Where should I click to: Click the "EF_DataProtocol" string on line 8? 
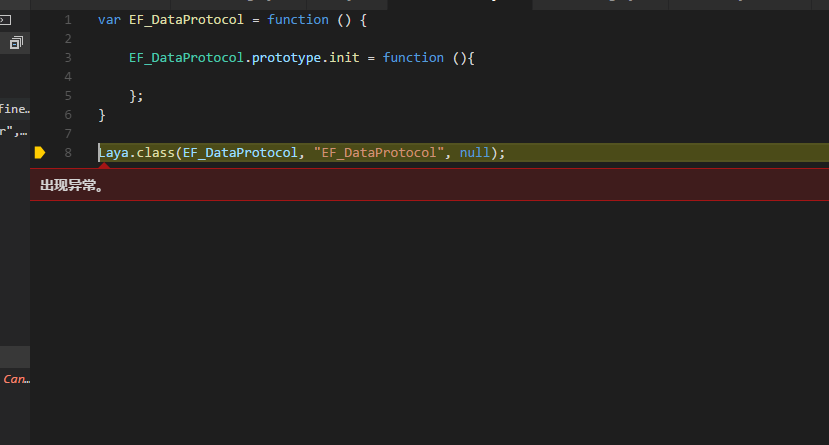(379, 153)
